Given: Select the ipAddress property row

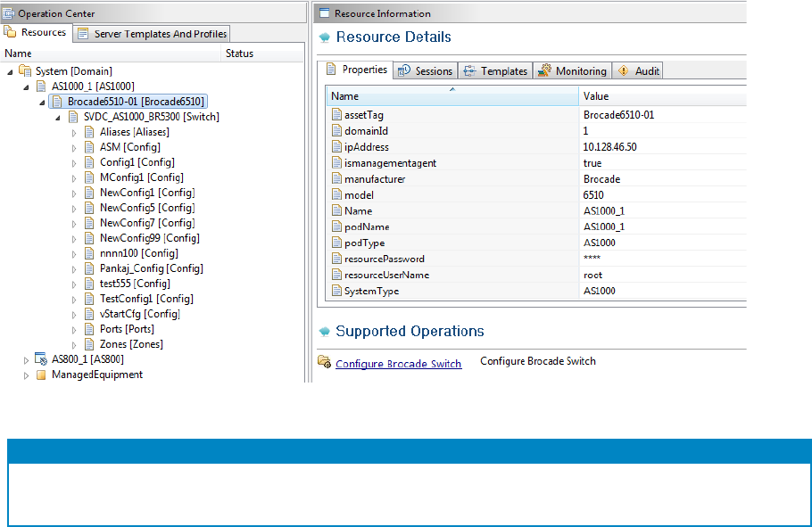Looking at the screenshot, I should [366, 147].
